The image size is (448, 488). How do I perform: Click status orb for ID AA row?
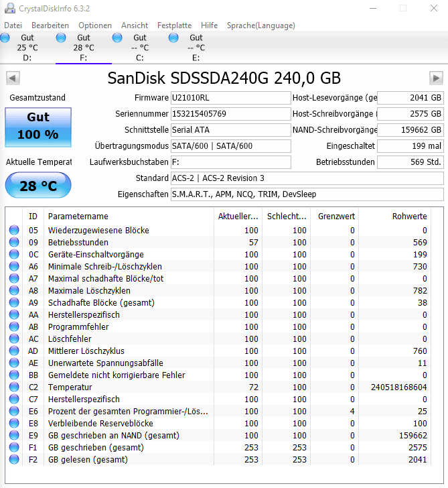pos(14,314)
